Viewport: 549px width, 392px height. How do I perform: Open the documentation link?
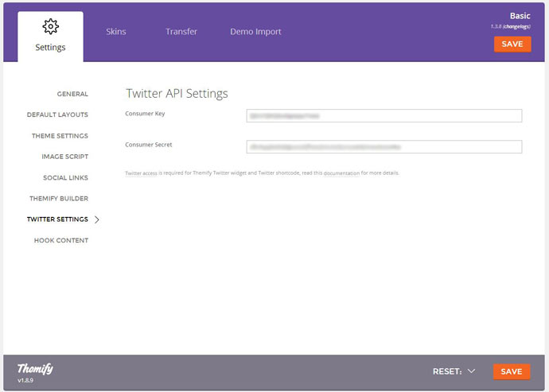pyautogui.click(x=341, y=173)
